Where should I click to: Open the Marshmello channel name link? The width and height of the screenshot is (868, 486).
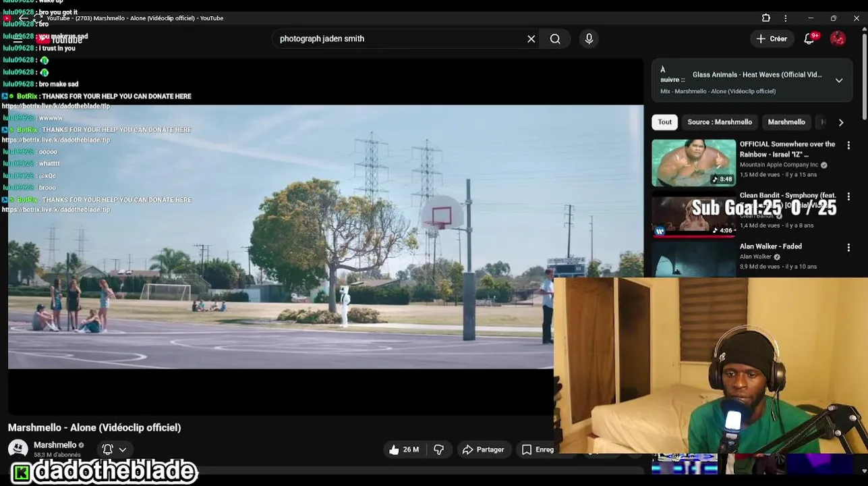click(55, 445)
